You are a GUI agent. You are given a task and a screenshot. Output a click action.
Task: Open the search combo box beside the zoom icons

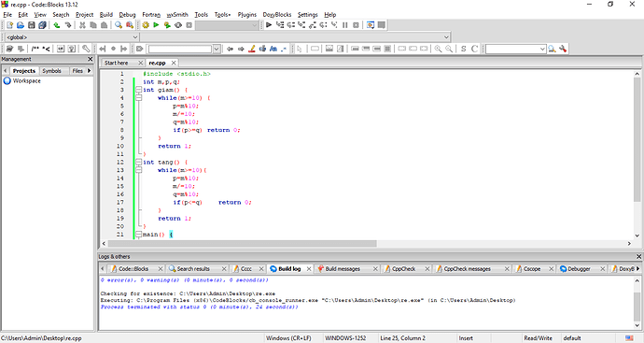[x=515, y=49]
